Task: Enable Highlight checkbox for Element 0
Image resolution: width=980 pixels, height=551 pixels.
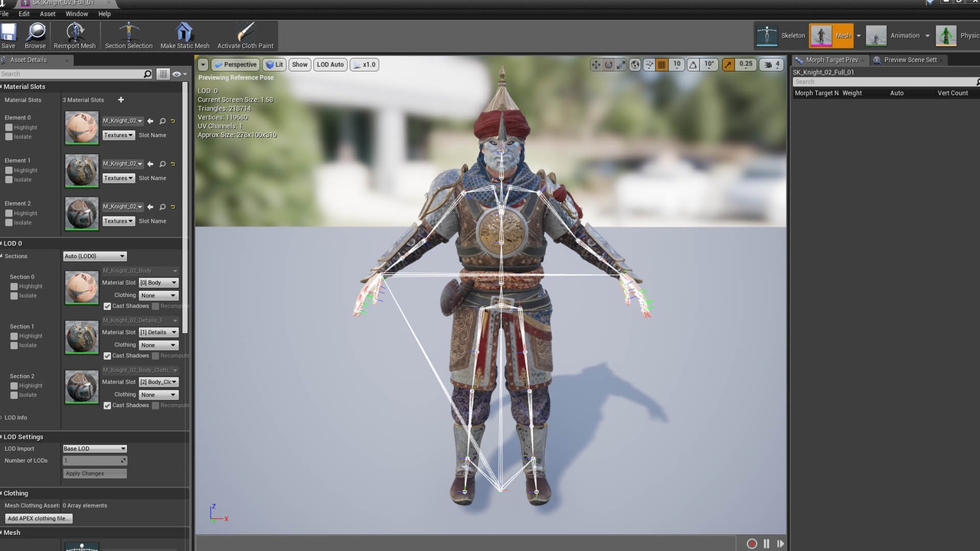Action: coord(9,128)
